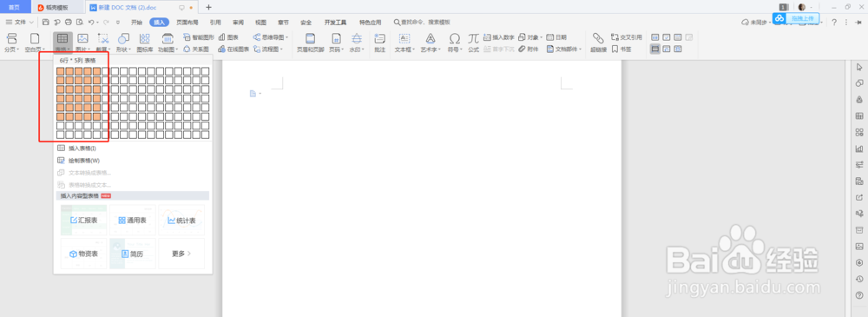Select the 简历 resume table template

tap(132, 254)
